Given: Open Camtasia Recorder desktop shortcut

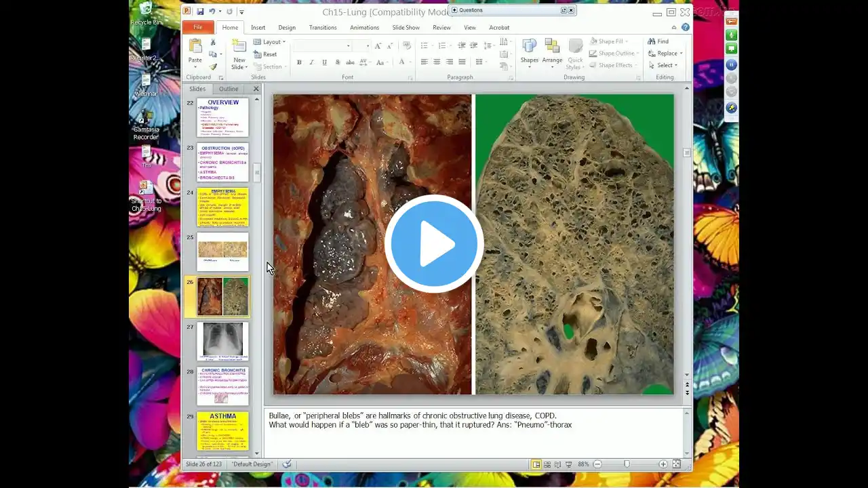Looking at the screenshot, I should coord(146,126).
